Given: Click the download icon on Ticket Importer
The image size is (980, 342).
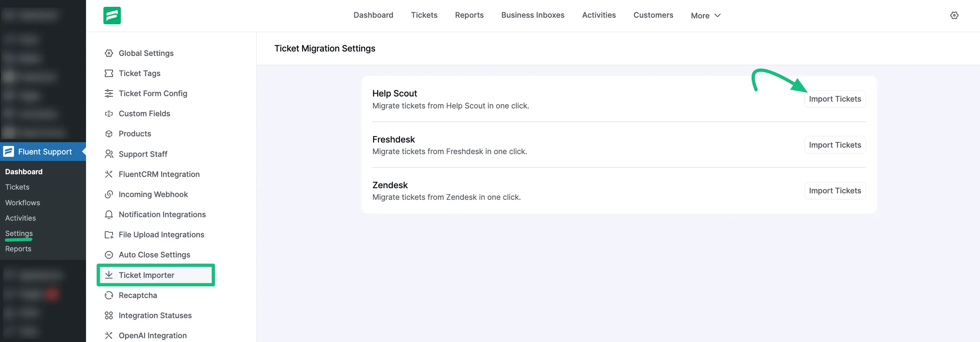Looking at the screenshot, I should [109, 275].
